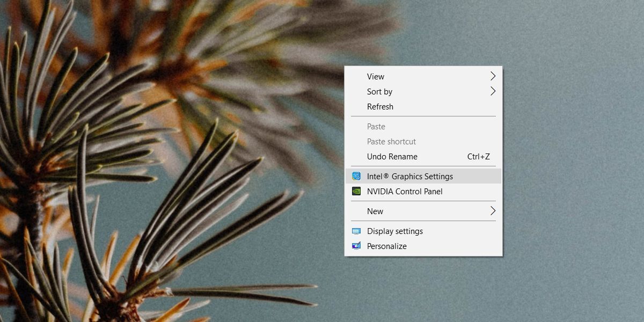Click the Personalize label

[387, 246]
